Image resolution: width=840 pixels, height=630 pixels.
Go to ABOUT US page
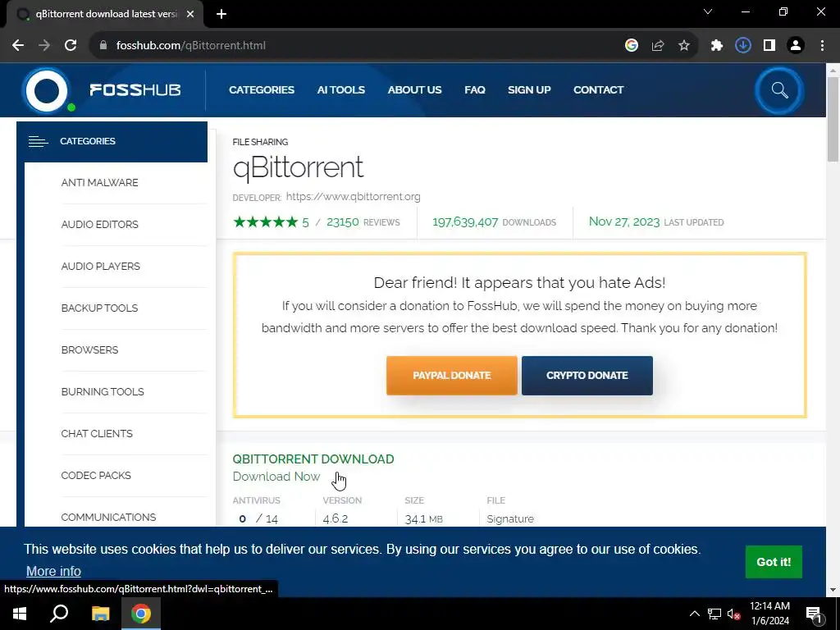click(x=414, y=90)
